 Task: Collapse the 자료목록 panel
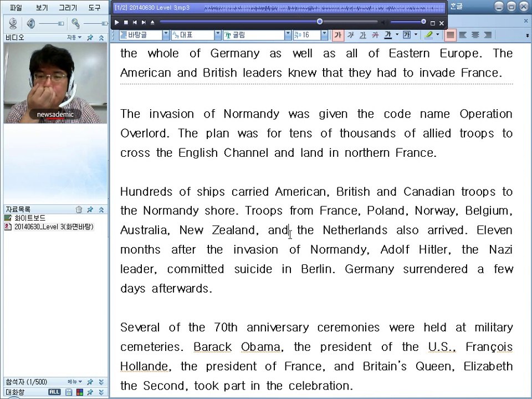101,209
